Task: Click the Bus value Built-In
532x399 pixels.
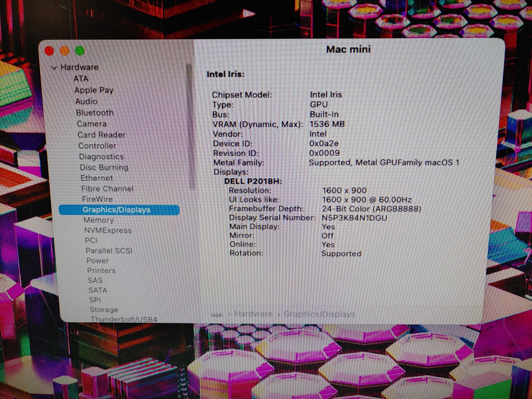Action: (x=324, y=115)
